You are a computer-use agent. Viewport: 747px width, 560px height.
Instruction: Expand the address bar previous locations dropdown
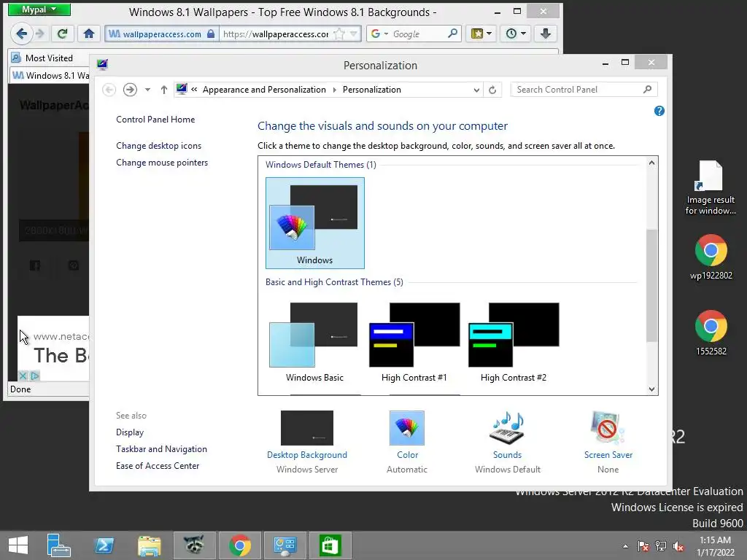(476, 90)
